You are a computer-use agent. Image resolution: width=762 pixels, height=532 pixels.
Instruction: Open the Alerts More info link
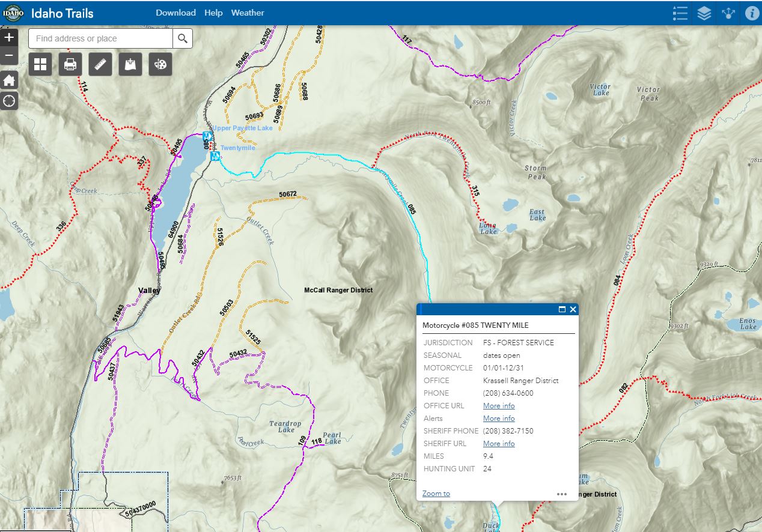pos(499,419)
